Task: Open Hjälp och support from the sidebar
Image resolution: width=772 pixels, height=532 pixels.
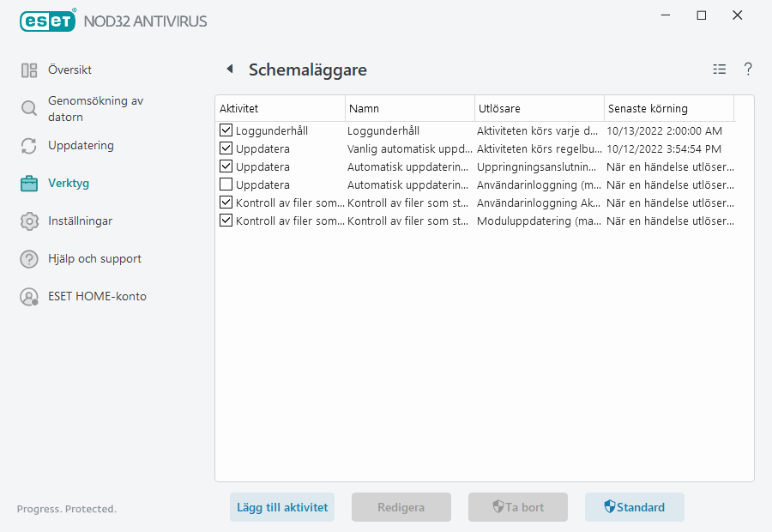Action: [x=29, y=258]
